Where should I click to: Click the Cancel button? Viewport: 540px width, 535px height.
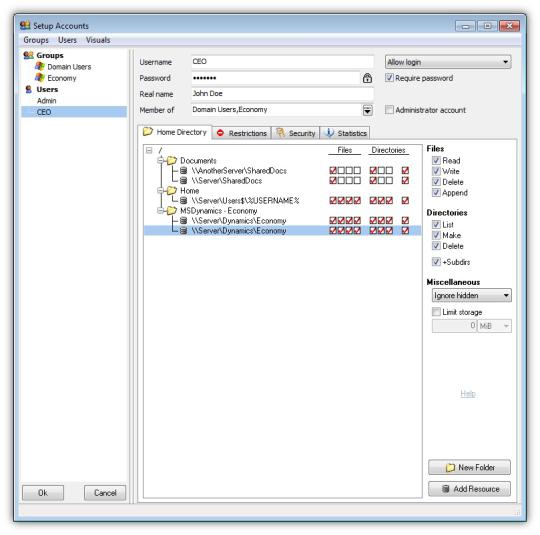[105, 493]
